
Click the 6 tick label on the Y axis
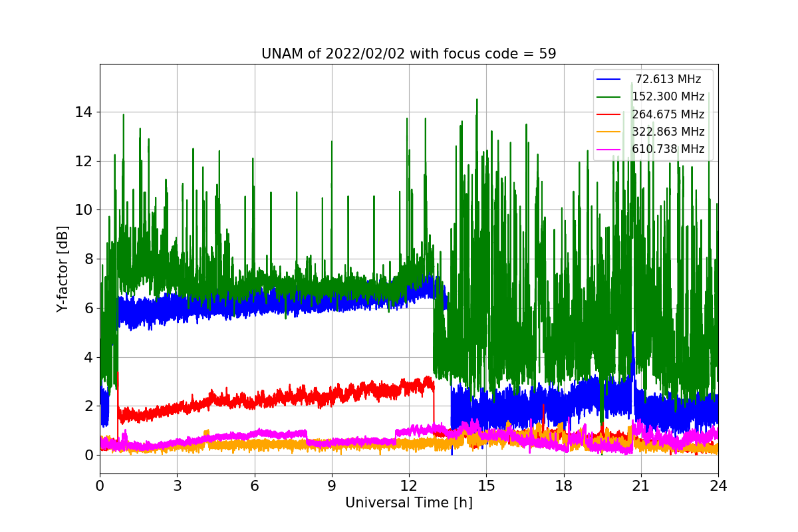click(88, 308)
